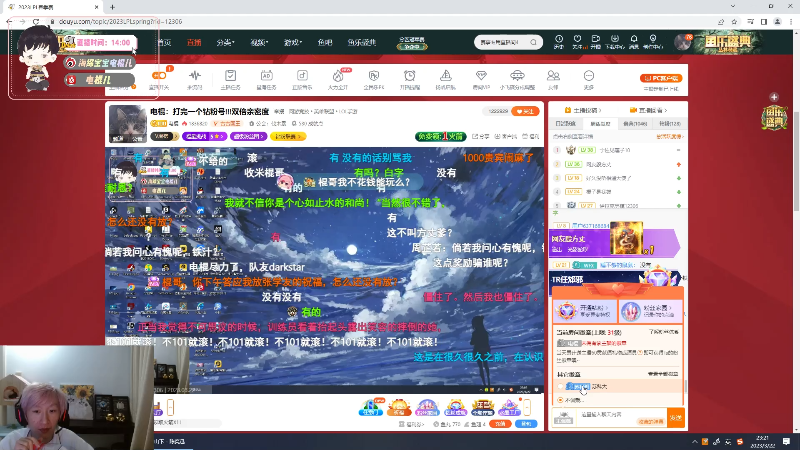Click the orange send button in chat
800x450 pixels.
point(676,417)
